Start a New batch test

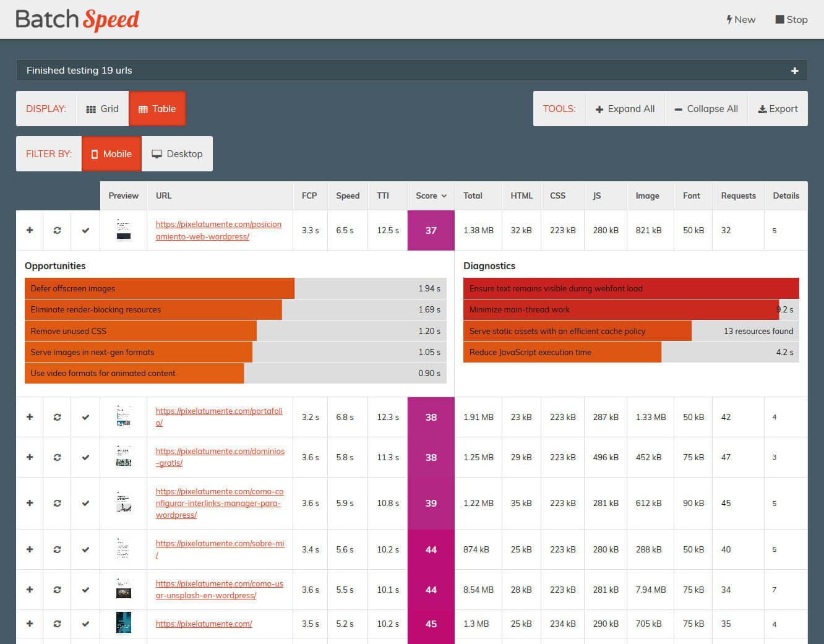point(741,20)
